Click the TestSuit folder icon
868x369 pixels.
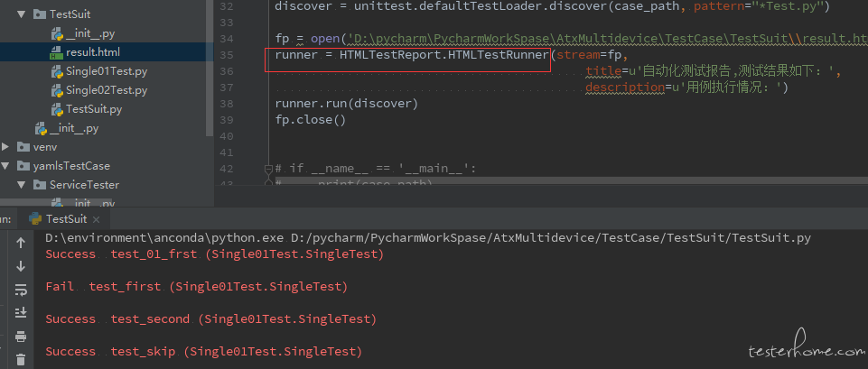tap(40, 14)
